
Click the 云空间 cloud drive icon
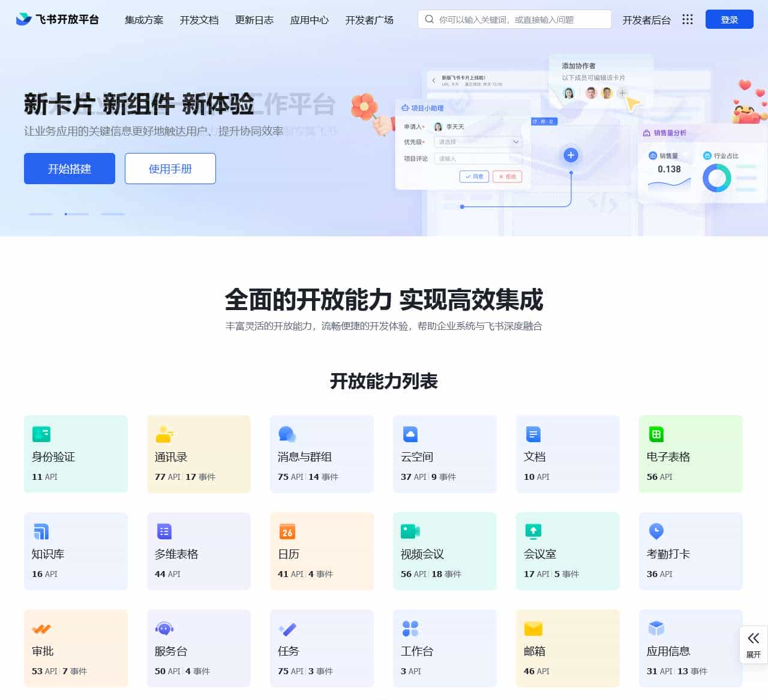click(410, 434)
